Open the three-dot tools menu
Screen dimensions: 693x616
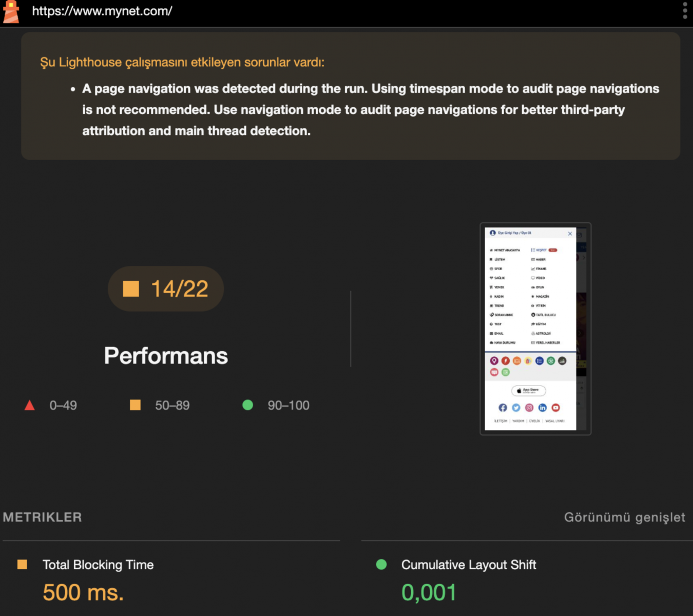(x=685, y=11)
